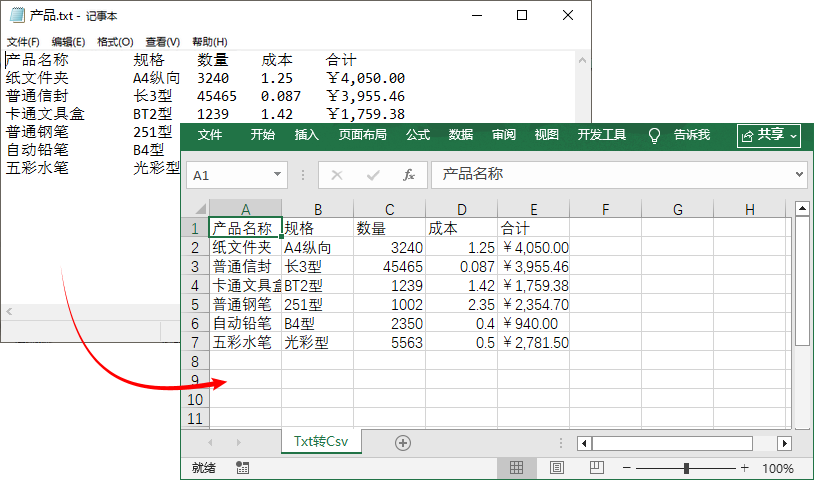The image size is (814, 480).
Task: Switch to Excel's 开发工具 ribbon tab
Action: pos(602,135)
